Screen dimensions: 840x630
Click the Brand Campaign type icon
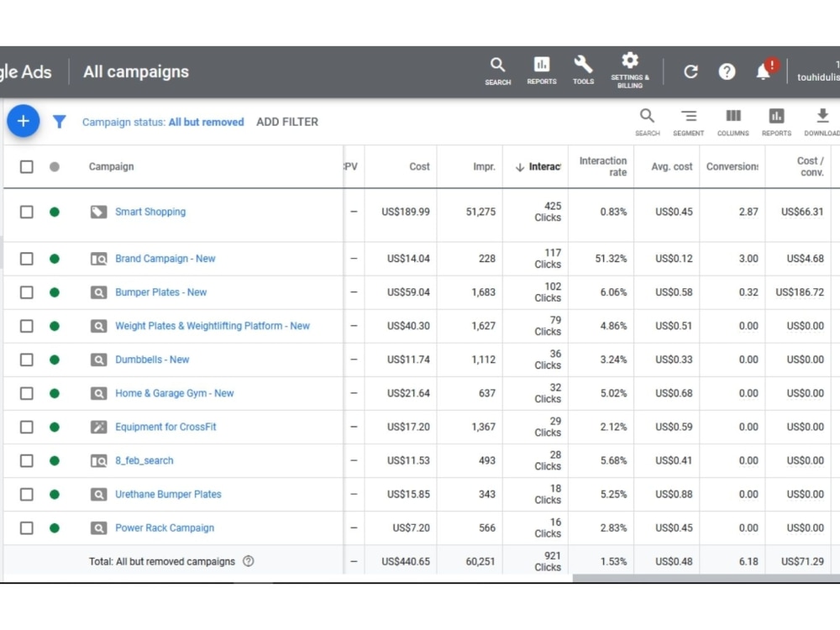coord(98,260)
